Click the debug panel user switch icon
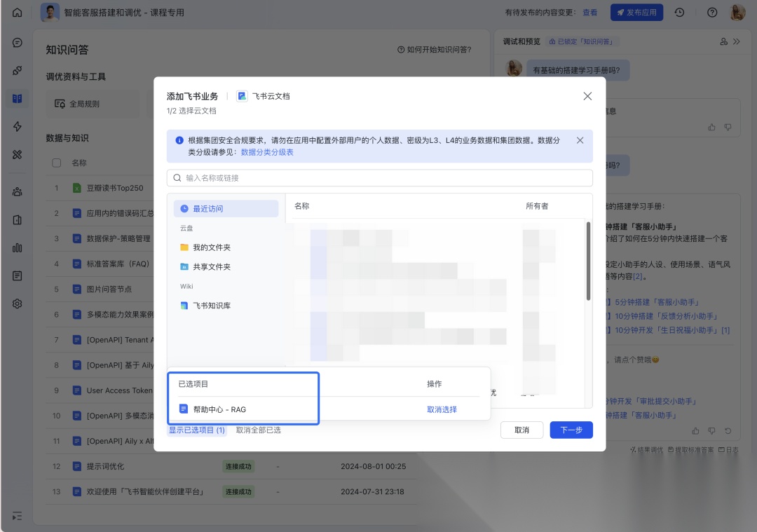 [723, 42]
